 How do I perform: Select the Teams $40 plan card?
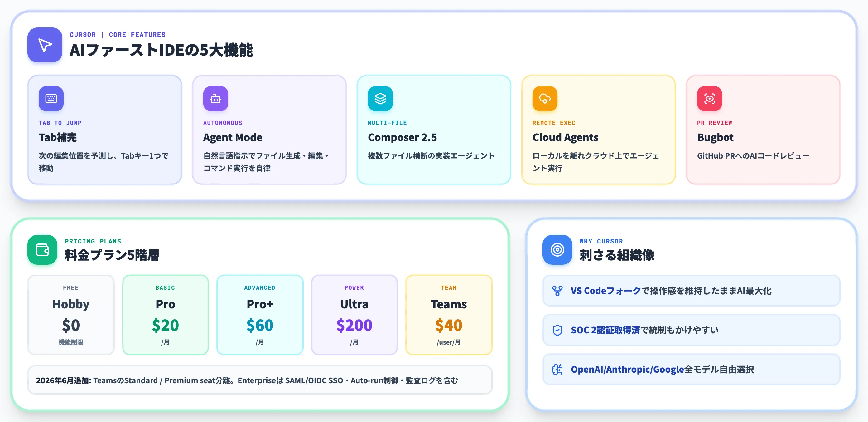point(449,315)
